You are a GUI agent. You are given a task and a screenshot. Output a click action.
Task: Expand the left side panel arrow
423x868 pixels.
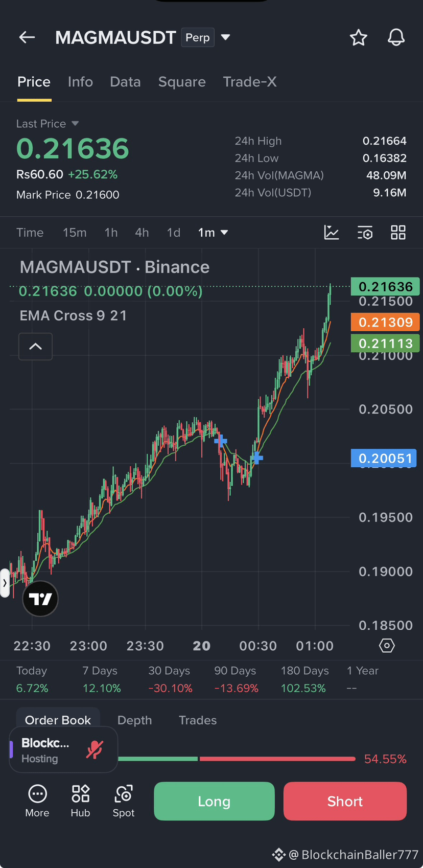coord(5,583)
